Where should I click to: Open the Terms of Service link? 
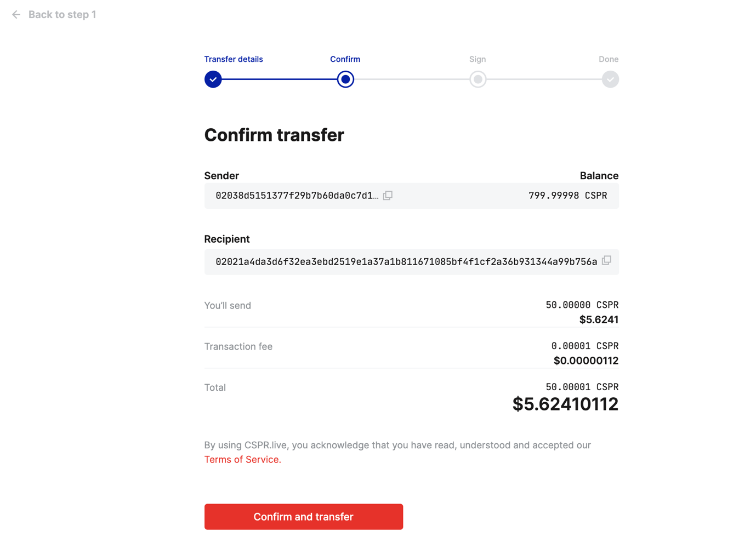tap(242, 460)
